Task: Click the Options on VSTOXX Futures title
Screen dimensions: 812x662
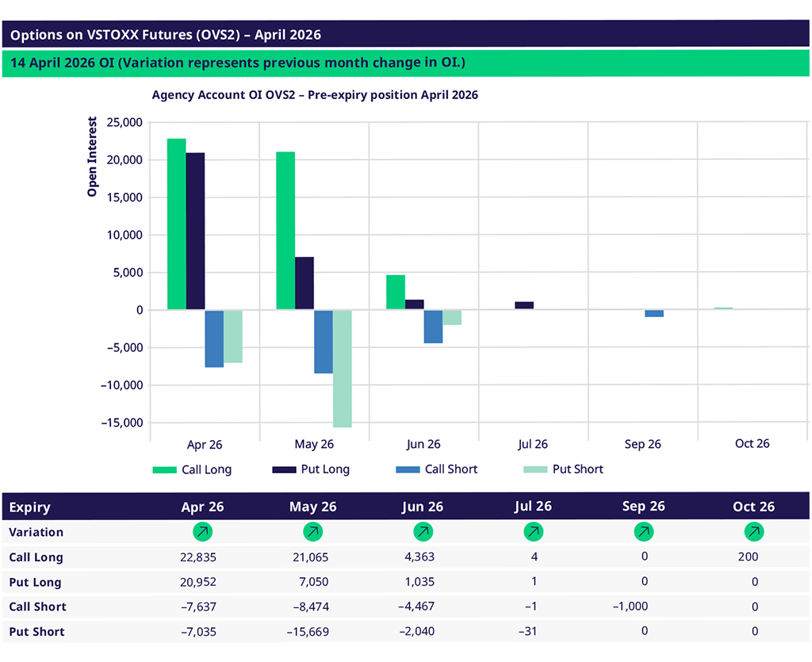Action: [166, 35]
